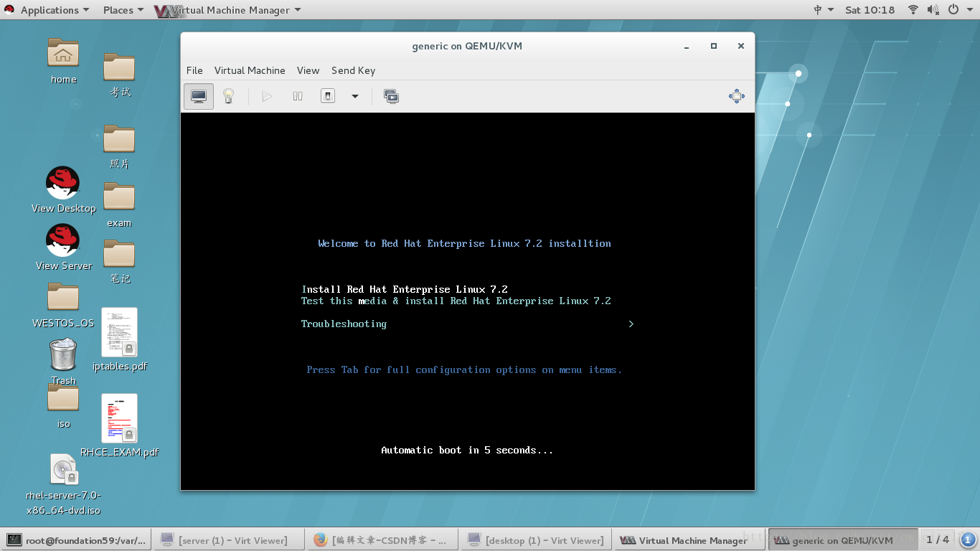980x551 pixels.
Task: Open Virtual Machine Manager app menu
Action: [228, 10]
